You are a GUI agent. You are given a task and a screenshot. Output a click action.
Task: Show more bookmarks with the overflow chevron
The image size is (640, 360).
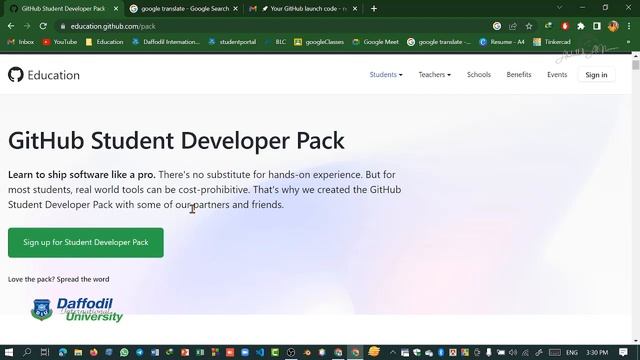pyautogui.click(x=628, y=42)
